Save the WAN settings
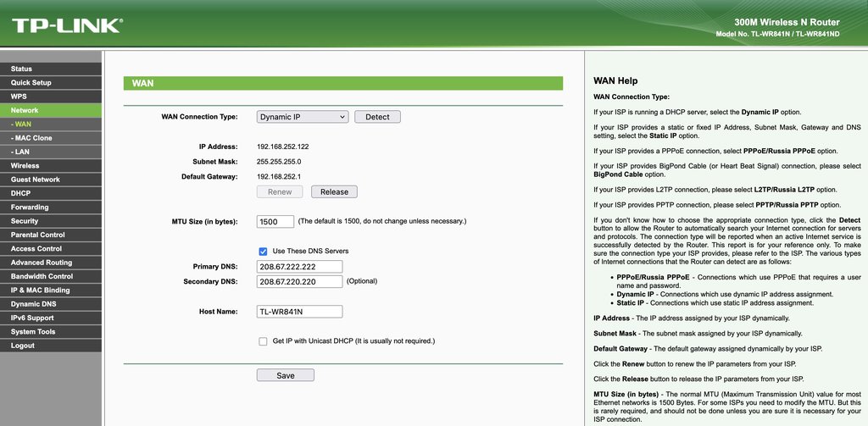The height and width of the screenshot is (426, 868). (x=286, y=375)
